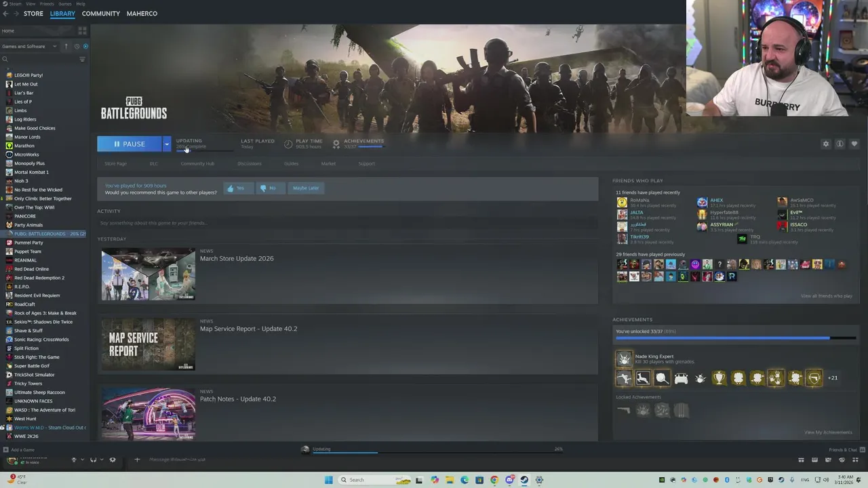Open the Market tab

coord(328,163)
